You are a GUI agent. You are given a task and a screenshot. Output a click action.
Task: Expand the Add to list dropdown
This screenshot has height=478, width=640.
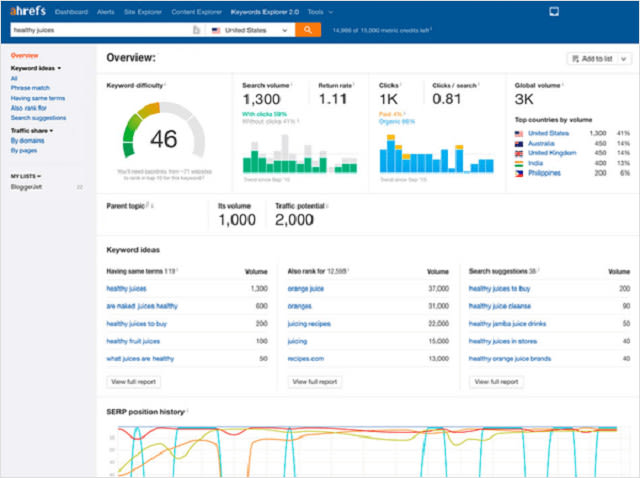point(598,59)
